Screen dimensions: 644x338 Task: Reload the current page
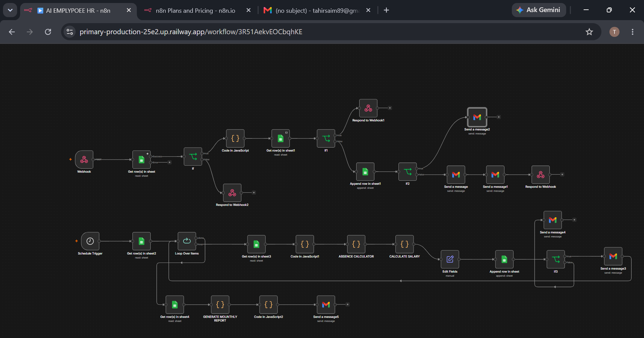tap(48, 32)
